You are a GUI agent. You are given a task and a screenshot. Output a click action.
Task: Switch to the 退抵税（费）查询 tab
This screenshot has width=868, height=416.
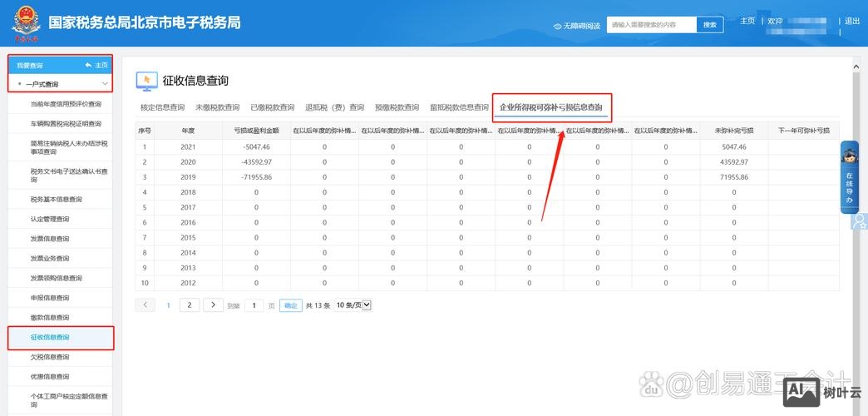pyautogui.click(x=335, y=107)
